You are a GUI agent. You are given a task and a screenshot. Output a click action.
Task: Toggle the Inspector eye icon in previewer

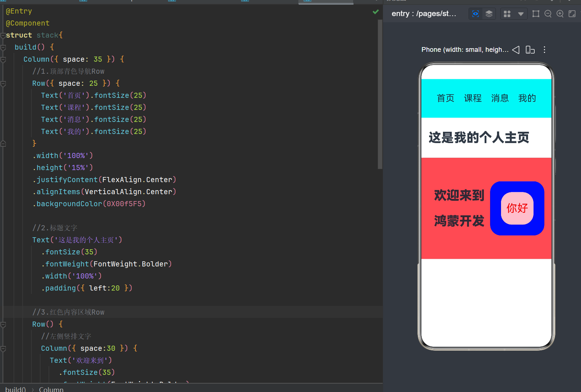point(475,14)
